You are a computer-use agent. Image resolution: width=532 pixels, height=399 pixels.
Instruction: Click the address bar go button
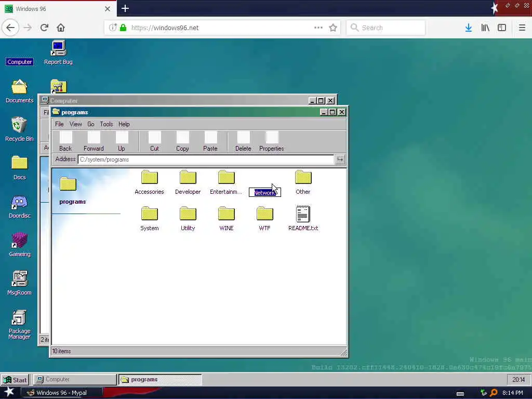click(340, 159)
